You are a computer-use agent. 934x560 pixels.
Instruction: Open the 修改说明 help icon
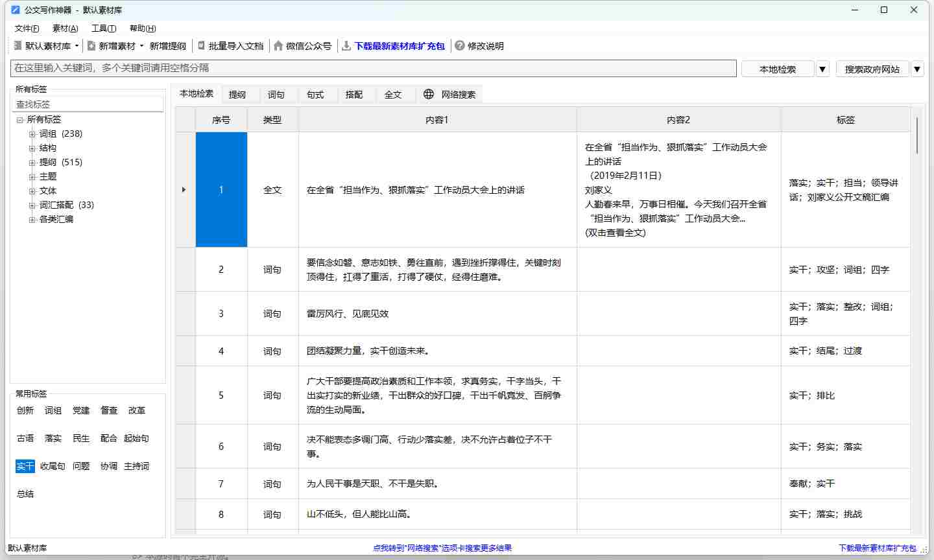(x=460, y=46)
